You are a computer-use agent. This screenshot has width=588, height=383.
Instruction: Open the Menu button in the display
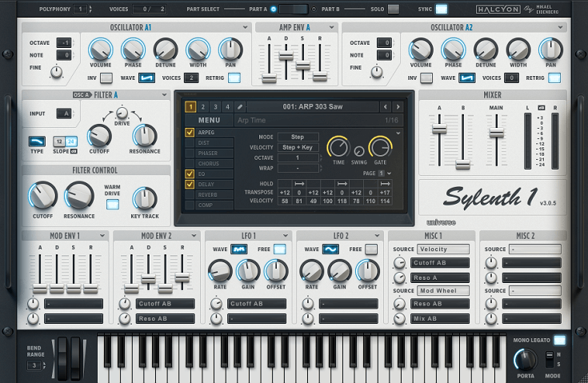click(209, 120)
